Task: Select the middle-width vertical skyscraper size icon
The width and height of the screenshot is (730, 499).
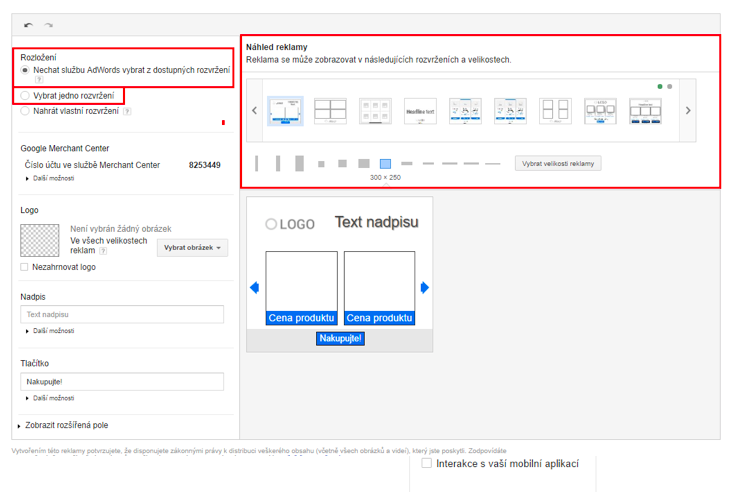Action: coord(278,163)
